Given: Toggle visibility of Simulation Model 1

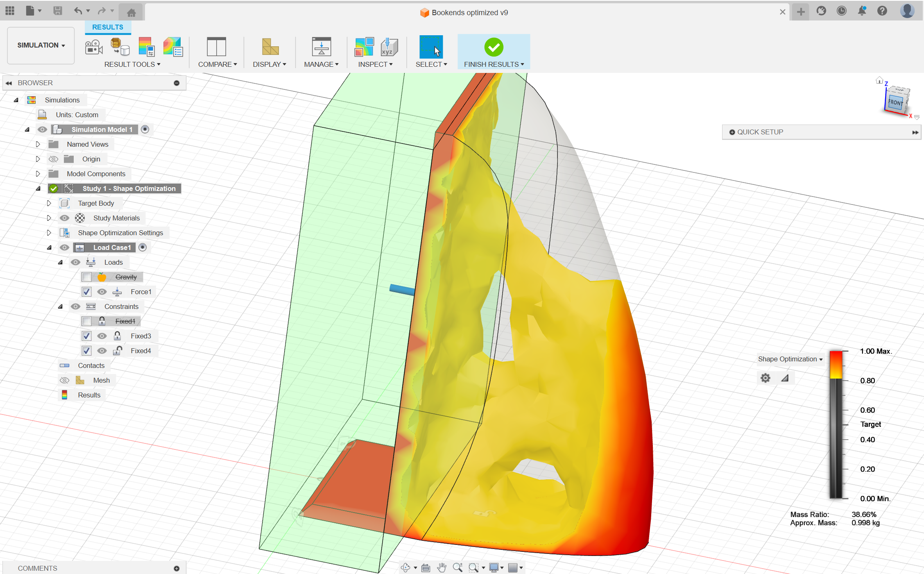Looking at the screenshot, I should [x=42, y=129].
